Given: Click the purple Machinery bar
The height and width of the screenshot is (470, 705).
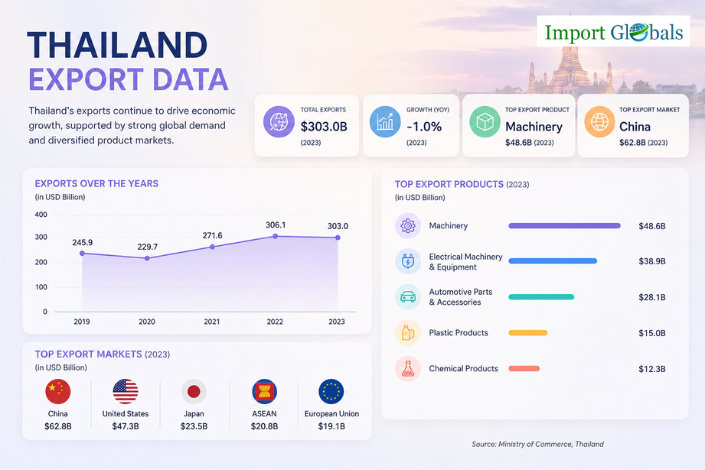Looking at the screenshot, I should 565,226.
